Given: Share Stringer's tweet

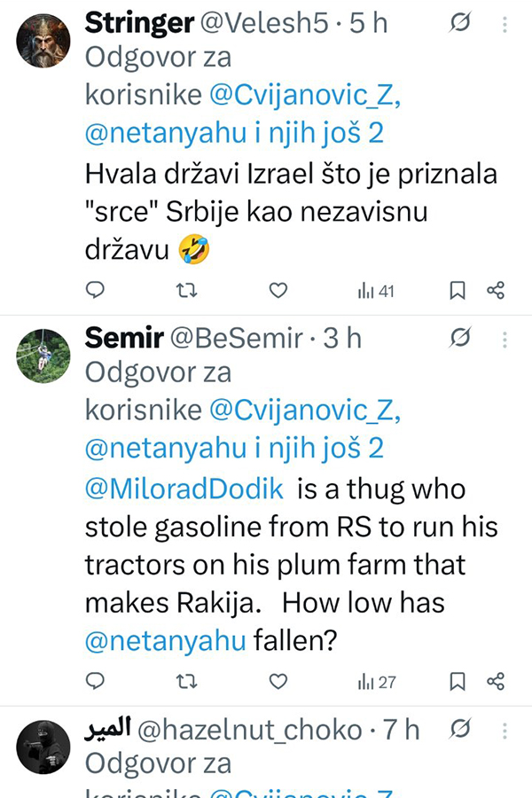Looking at the screenshot, I should coord(497,290).
